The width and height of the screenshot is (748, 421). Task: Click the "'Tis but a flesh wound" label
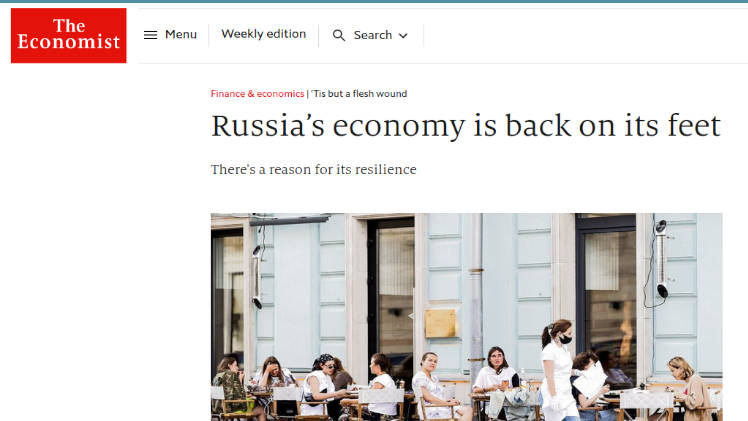(359, 93)
